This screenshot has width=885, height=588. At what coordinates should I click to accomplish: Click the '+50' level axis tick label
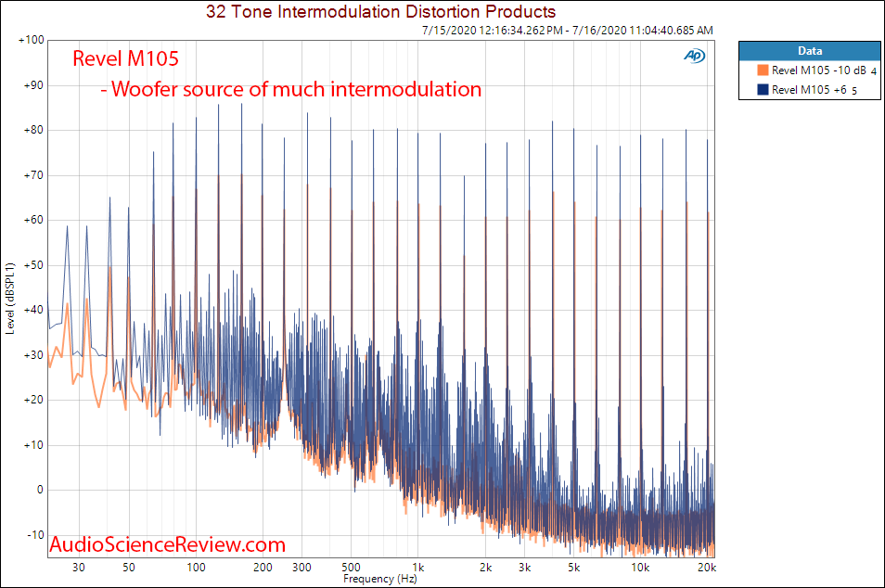(33, 265)
